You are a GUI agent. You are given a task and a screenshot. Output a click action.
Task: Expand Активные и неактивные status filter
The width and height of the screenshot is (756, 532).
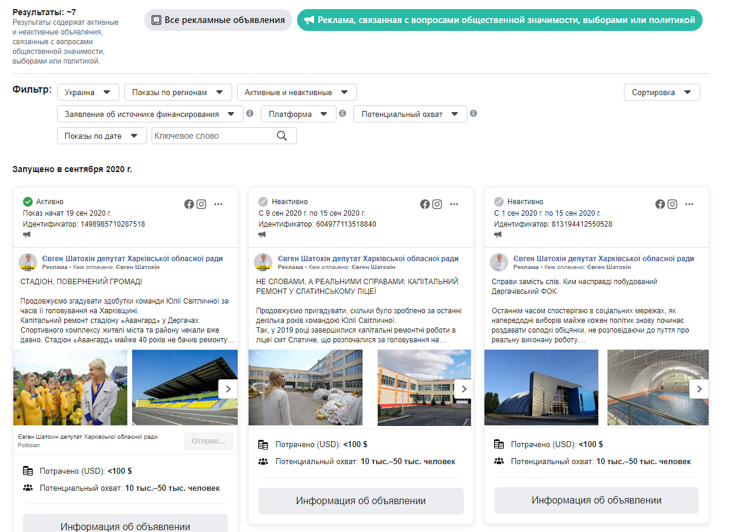pyautogui.click(x=296, y=93)
